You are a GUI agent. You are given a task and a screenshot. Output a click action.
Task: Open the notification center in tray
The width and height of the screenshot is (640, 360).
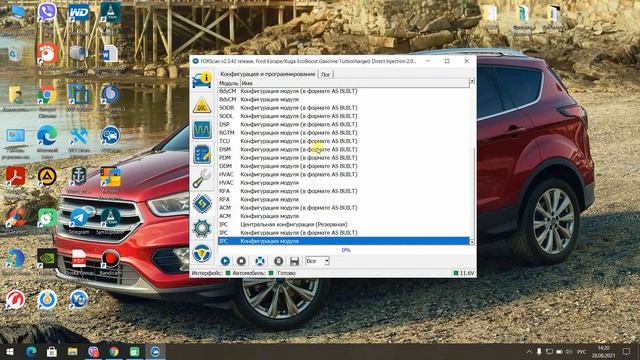pos(627,351)
